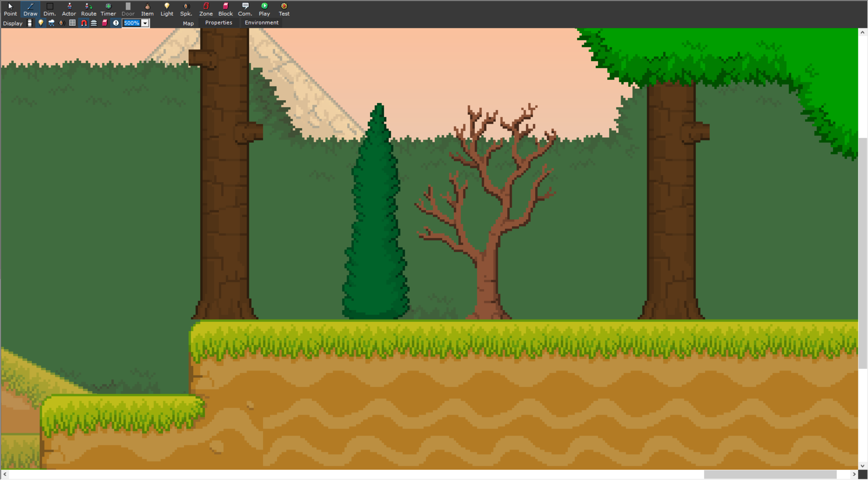Select the Point tool
Image resolution: width=868 pixels, height=480 pixels.
pyautogui.click(x=10, y=9)
